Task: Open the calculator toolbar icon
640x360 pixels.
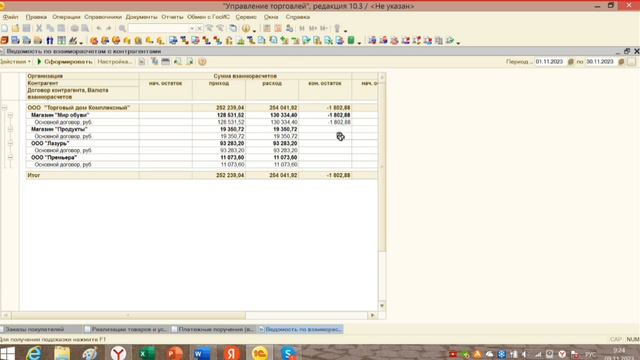Action: coord(267,28)
